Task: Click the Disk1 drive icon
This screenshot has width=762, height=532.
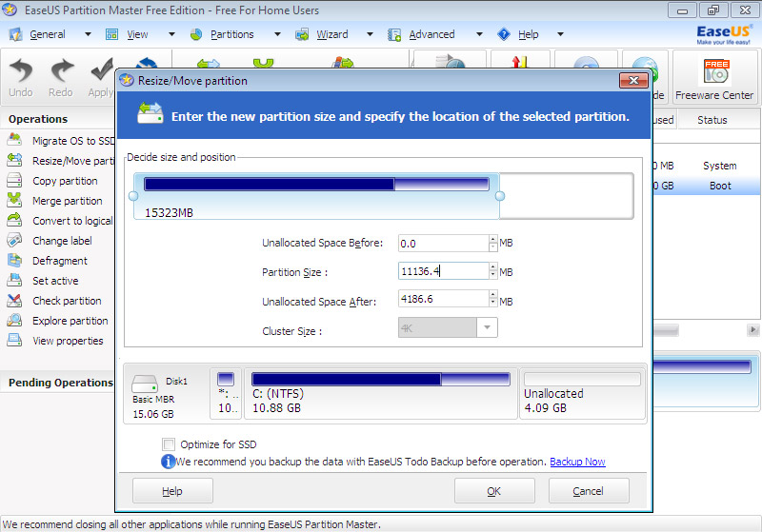Action: pos(145,384)
